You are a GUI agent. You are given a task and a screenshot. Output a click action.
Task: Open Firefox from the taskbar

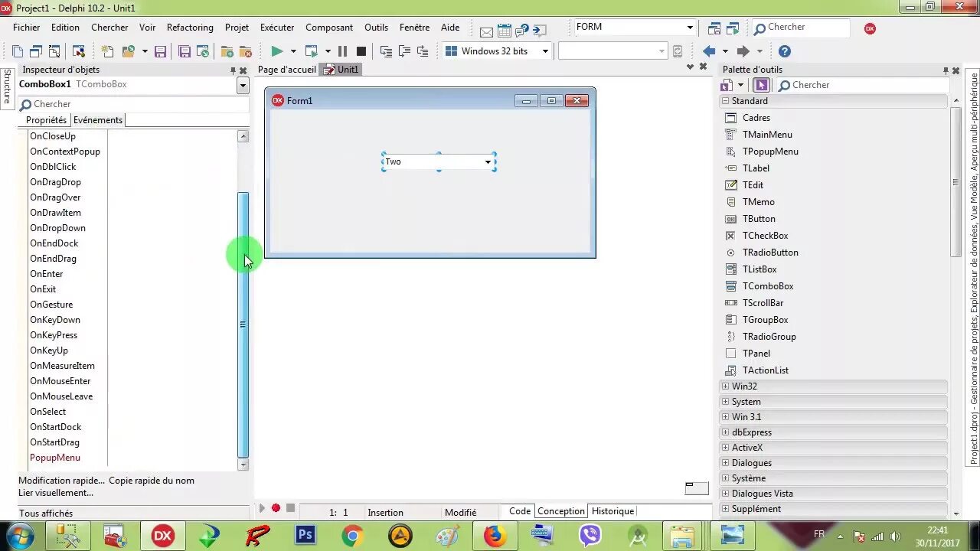click(495, 535)
